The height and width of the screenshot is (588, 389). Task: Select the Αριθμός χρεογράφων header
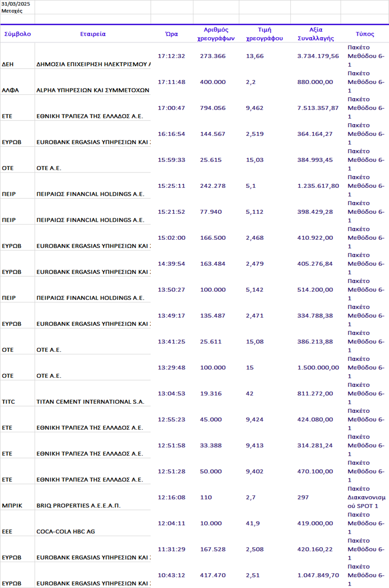tap(216, 34)
